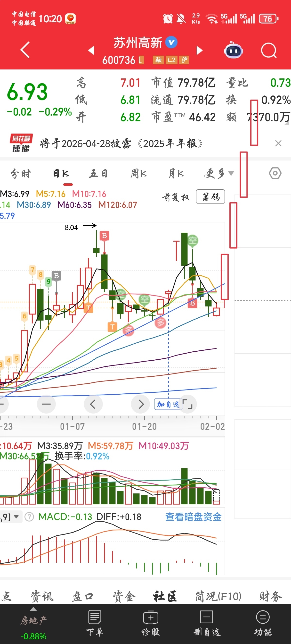This screenshot has width=291, height=644.
Task: Open the 简况(F10) tab
Action: click(x=218, y=596)
